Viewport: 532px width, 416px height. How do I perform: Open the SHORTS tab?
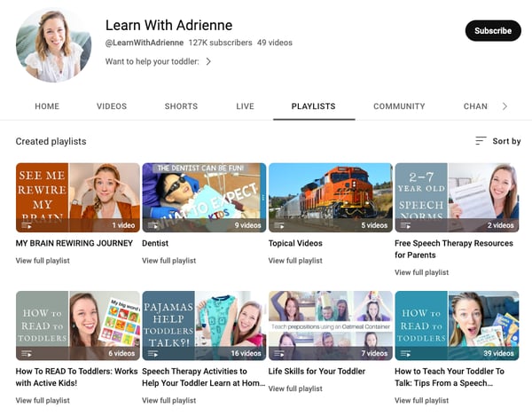point(181,106)
